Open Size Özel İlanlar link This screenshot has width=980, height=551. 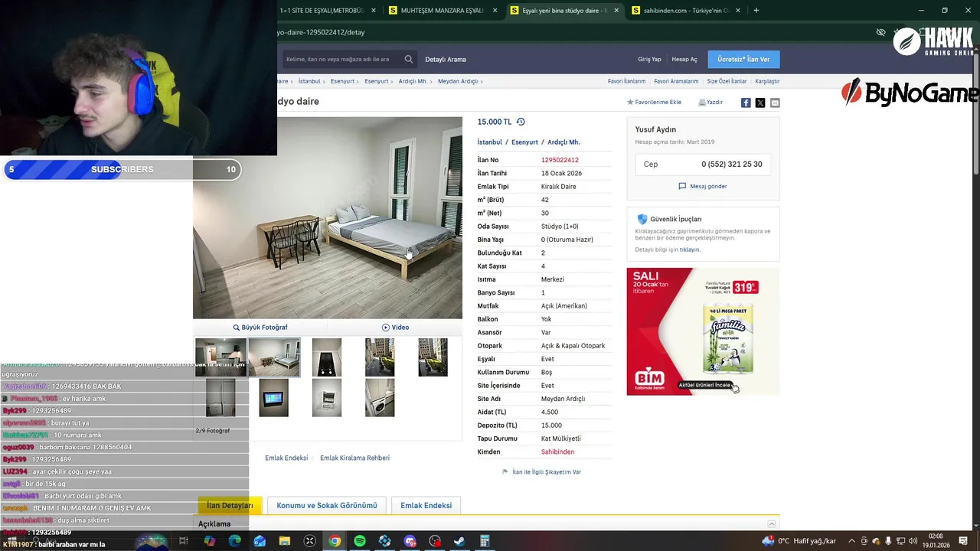[x=727, y=81]
